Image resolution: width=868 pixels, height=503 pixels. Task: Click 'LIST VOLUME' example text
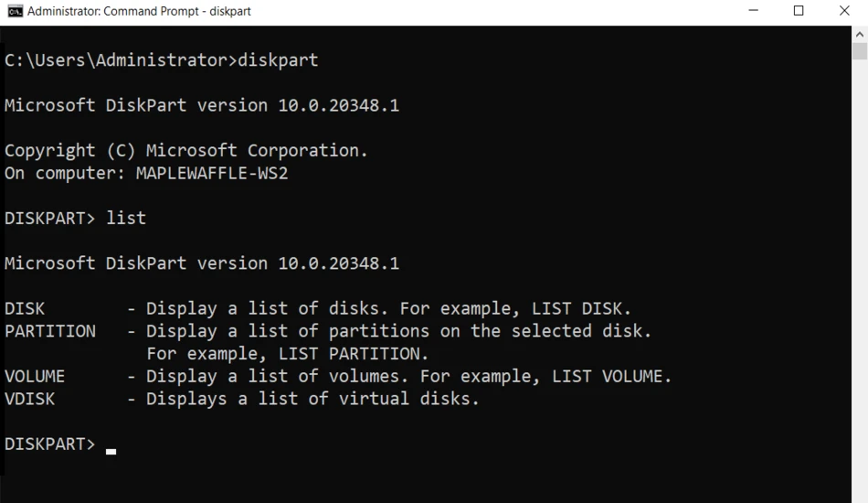[x=608, y=377]
